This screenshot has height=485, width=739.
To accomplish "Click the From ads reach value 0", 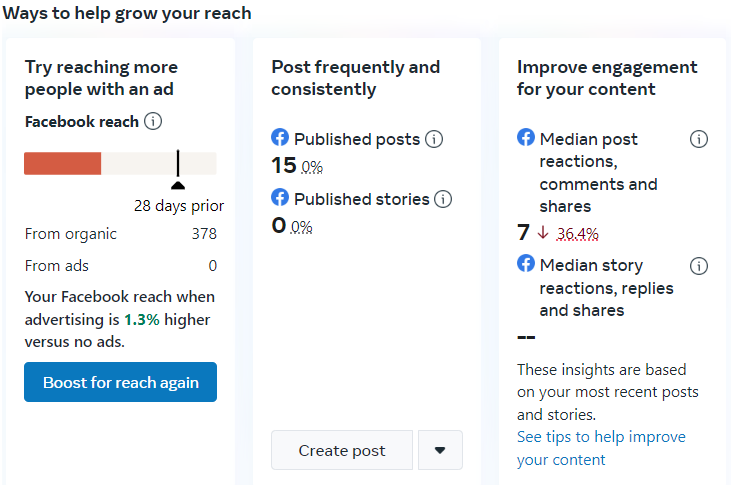I will [212, 265].
